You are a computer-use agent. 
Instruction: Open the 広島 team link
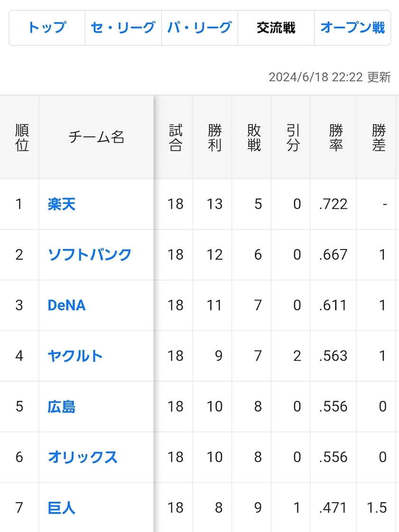(x=62, y=407)
